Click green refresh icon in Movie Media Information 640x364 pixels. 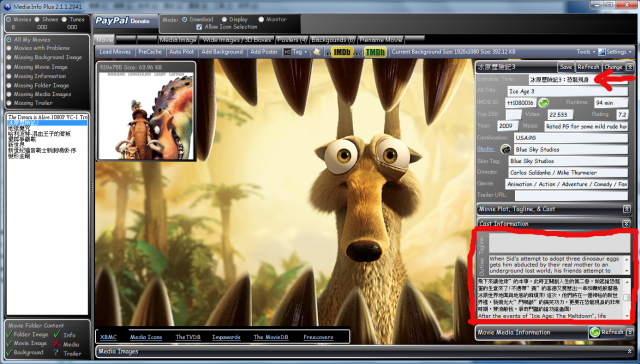coord(595,332)
